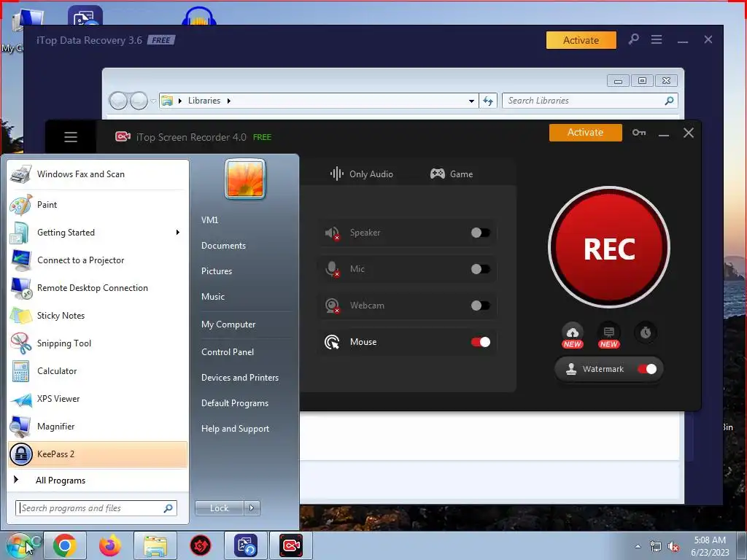This screenshot has width=747, height=560.
Task: Click the teleprompter NEW icon under REC
Action: pyautogui.click(x=609, y=333)
